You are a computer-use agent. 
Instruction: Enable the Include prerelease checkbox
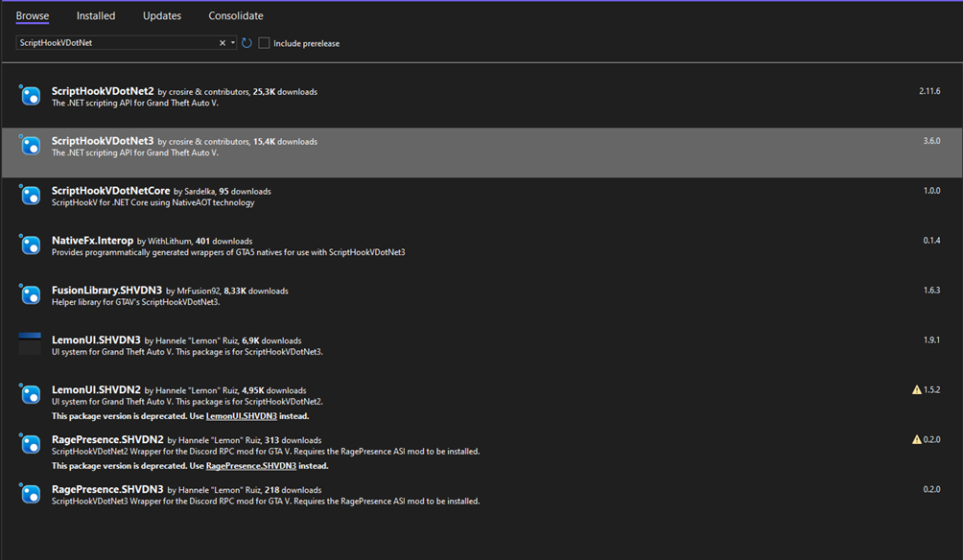pyautogui.click(x=264, y=43)
